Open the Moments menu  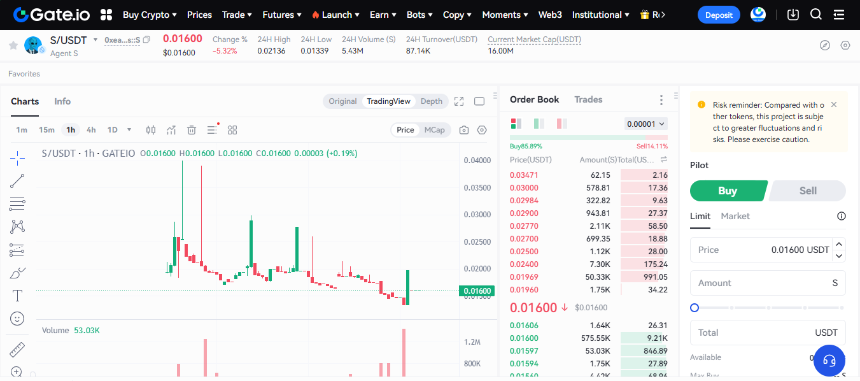click(505, 15)
